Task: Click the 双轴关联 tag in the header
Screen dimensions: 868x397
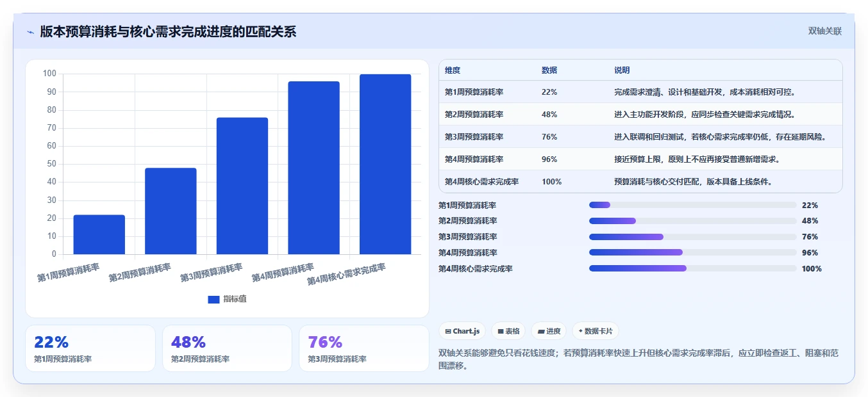Action: point(824,31)
